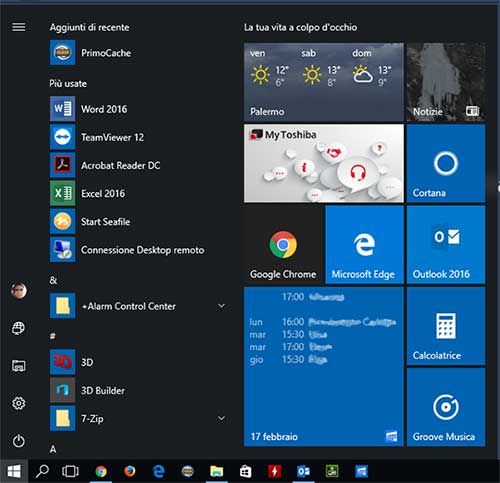
Task: Click the 'A' section letter header
Action: pos(53,449)
